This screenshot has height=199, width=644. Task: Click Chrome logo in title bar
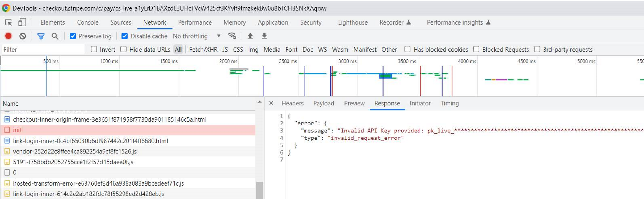6,8
